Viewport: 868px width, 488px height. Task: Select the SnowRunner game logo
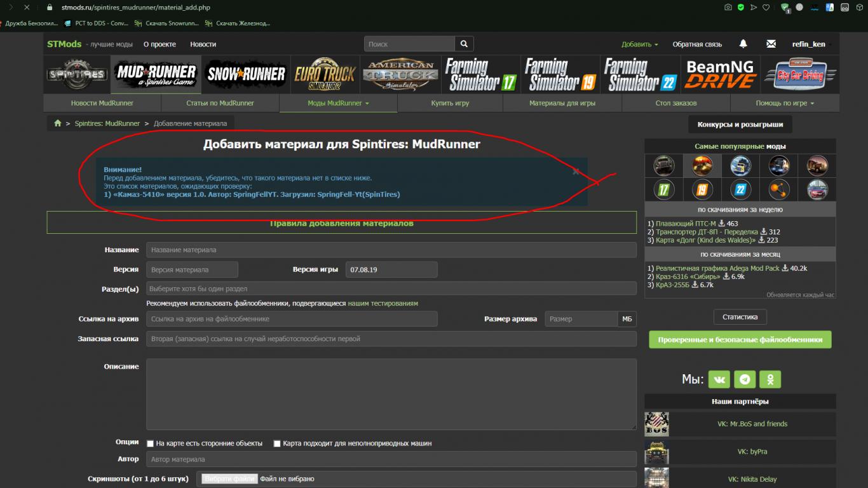pyautogui.click(x=246, y=74)
